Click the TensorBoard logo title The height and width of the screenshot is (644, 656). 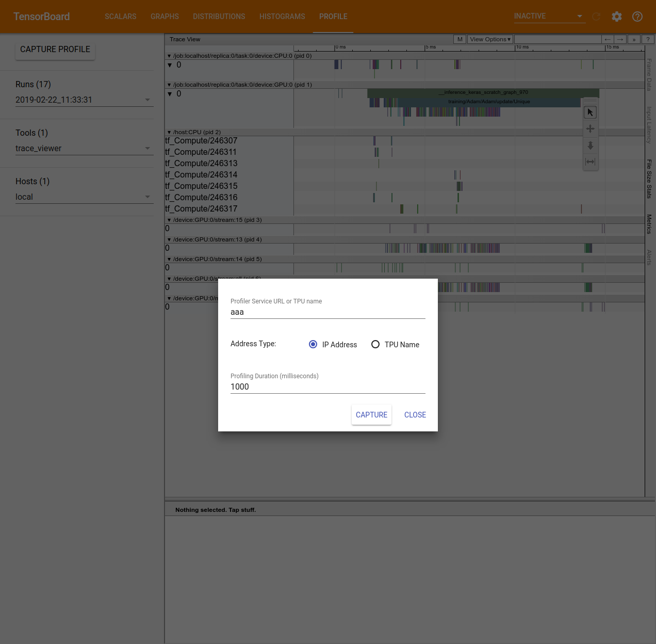pyautogui.click(x=42, y=17)
